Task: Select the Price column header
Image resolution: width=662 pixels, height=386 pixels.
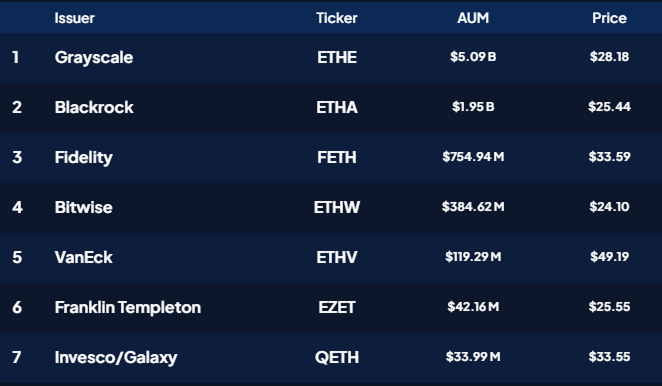Action: click(609, 18)
